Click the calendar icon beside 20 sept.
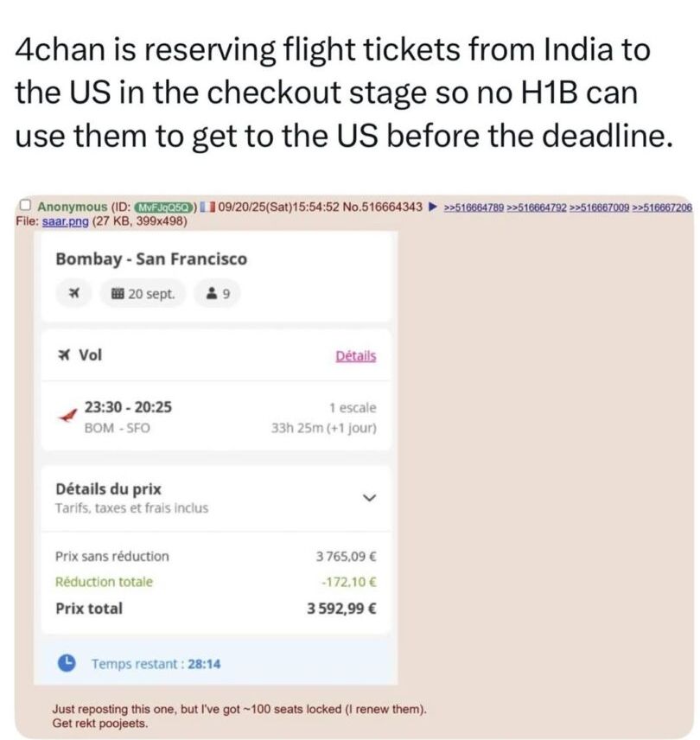 117,294
